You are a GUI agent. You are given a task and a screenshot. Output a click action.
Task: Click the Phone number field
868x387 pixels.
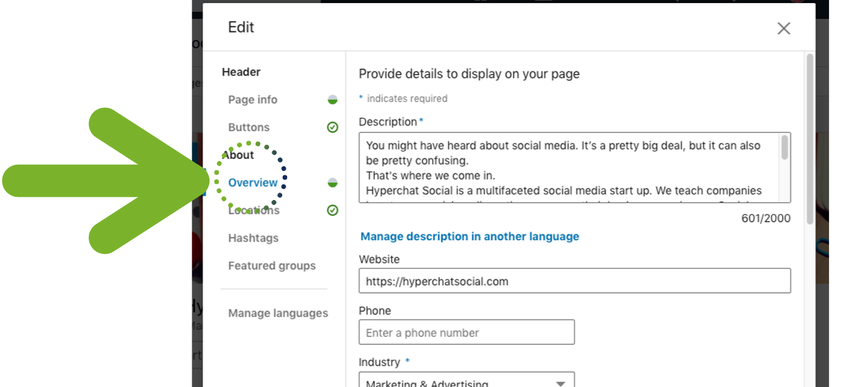[x=467, y=332]
